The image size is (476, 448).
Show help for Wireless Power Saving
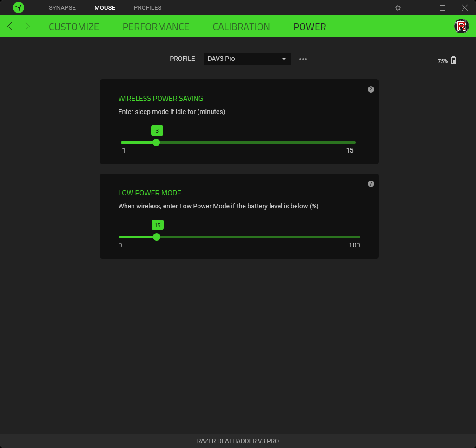pos(370,89)
